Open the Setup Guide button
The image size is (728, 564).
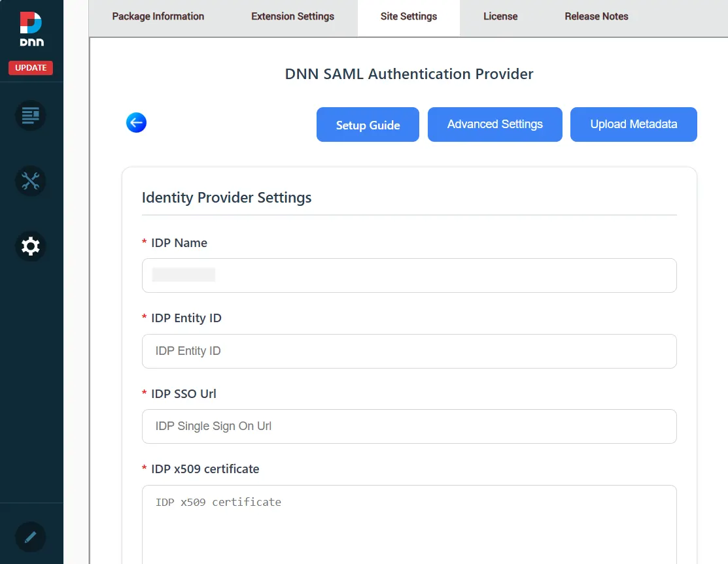pos(368,125)
